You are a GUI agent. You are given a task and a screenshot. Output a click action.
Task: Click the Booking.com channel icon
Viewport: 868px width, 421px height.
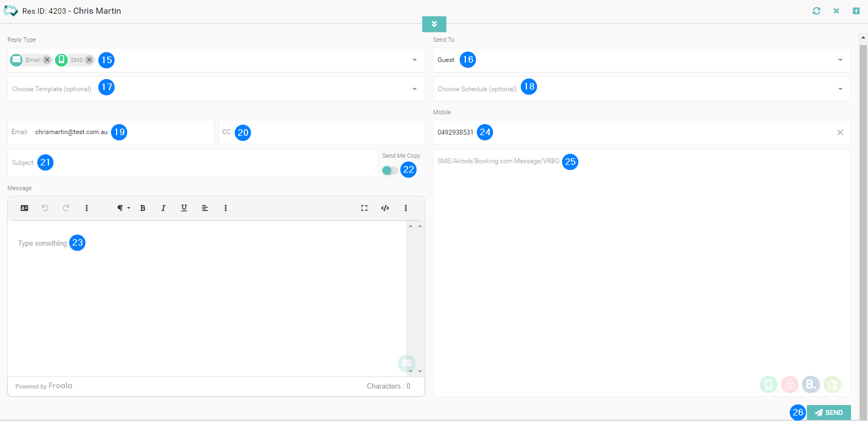point(811,385)
